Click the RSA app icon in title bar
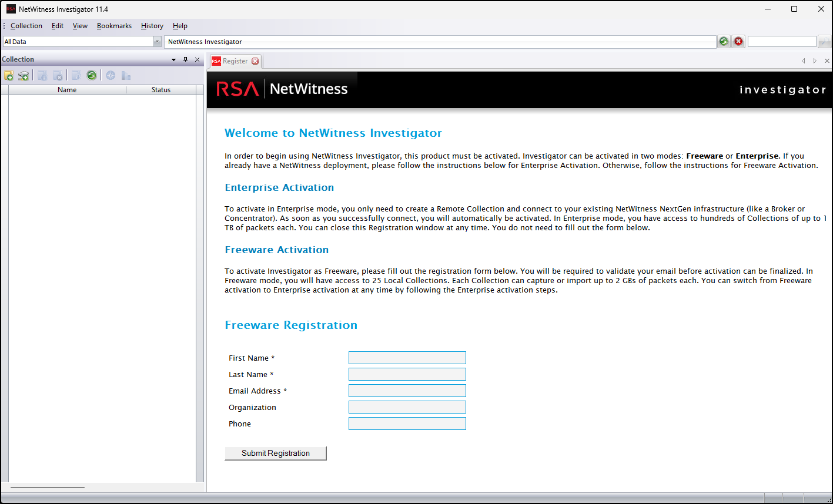Image resolution: width=833 pixels, height=504 pixels. click(x=11, y=9)
